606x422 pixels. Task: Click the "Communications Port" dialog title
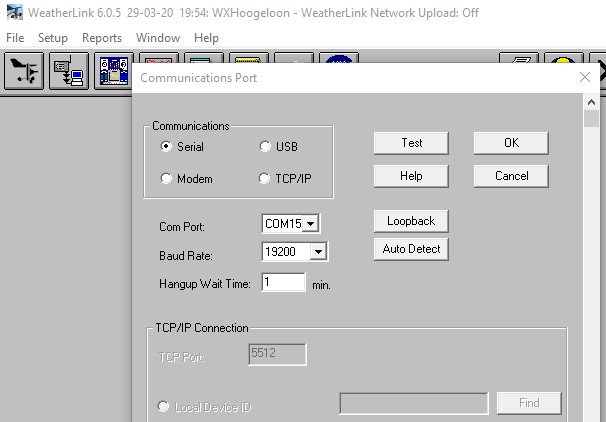[x=199, y=78]
